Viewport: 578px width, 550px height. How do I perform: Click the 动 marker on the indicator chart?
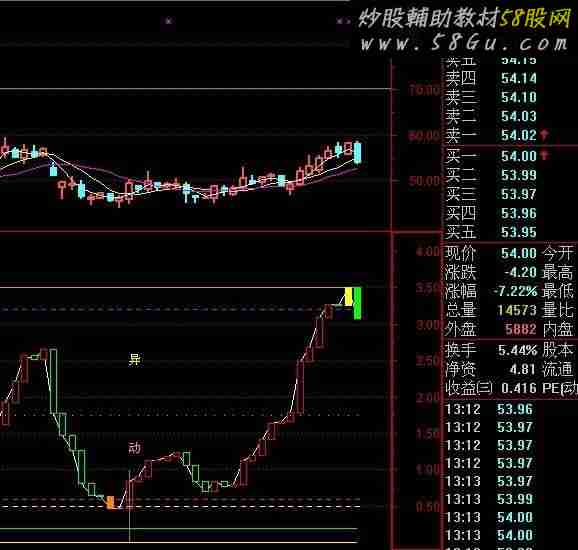[x=135, y=448]
